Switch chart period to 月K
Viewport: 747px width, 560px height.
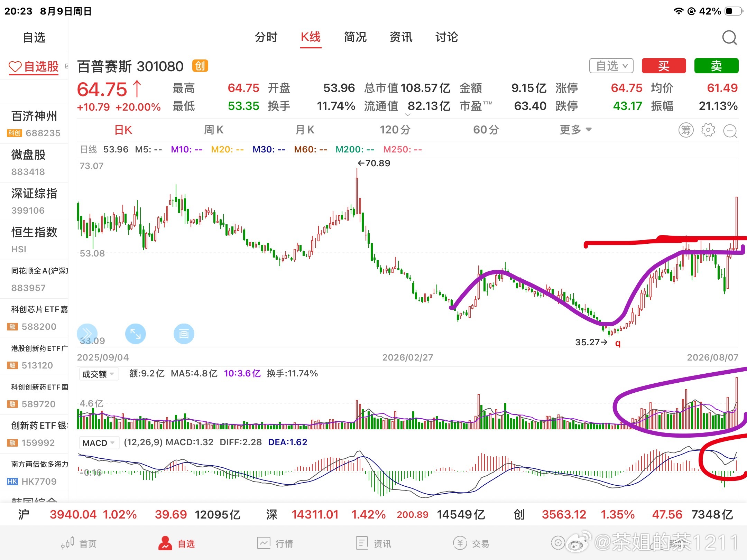pos(305,130)
